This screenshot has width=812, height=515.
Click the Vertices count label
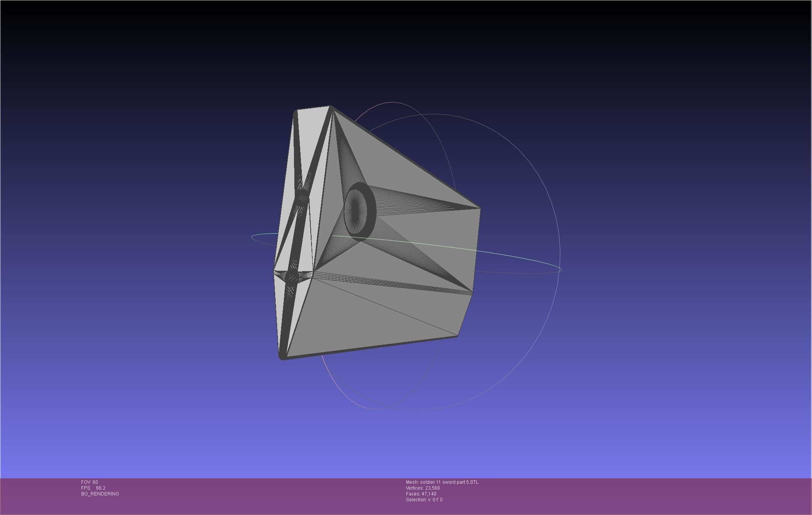[423, 488]
